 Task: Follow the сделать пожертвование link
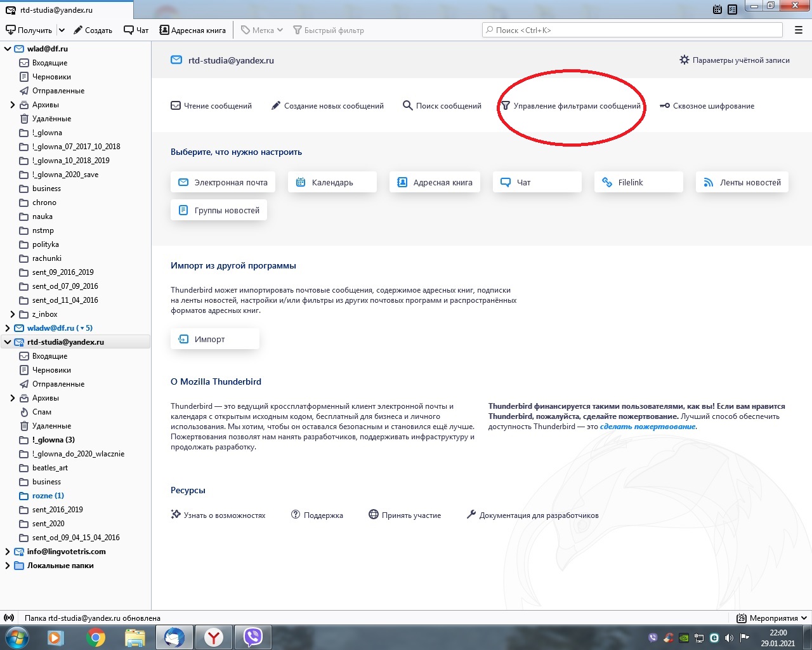[x=648, y=427]
